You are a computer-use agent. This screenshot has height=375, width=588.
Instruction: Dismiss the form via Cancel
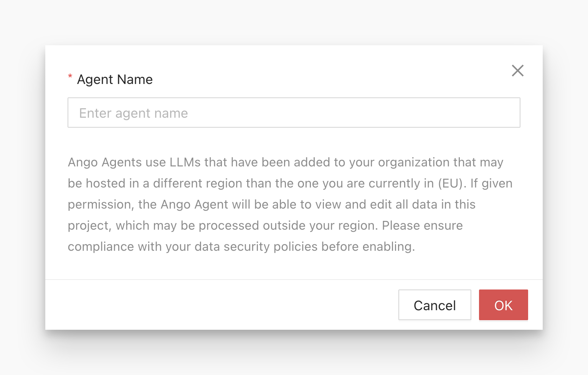(434, 305)
